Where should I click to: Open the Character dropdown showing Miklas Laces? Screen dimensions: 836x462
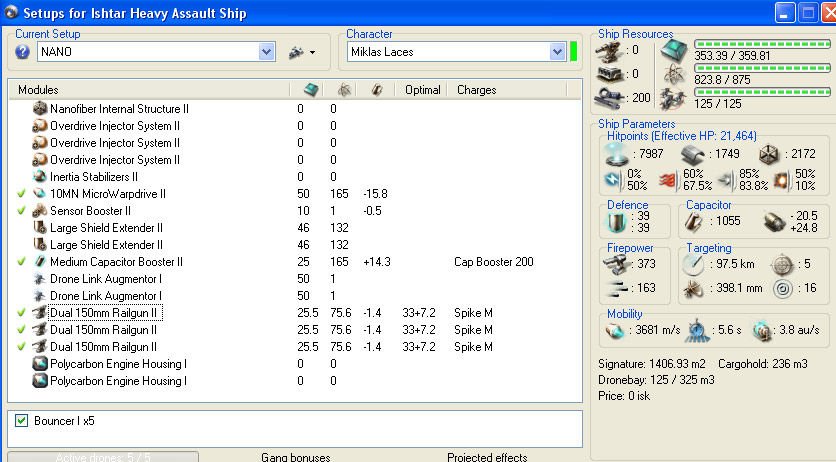557,52
